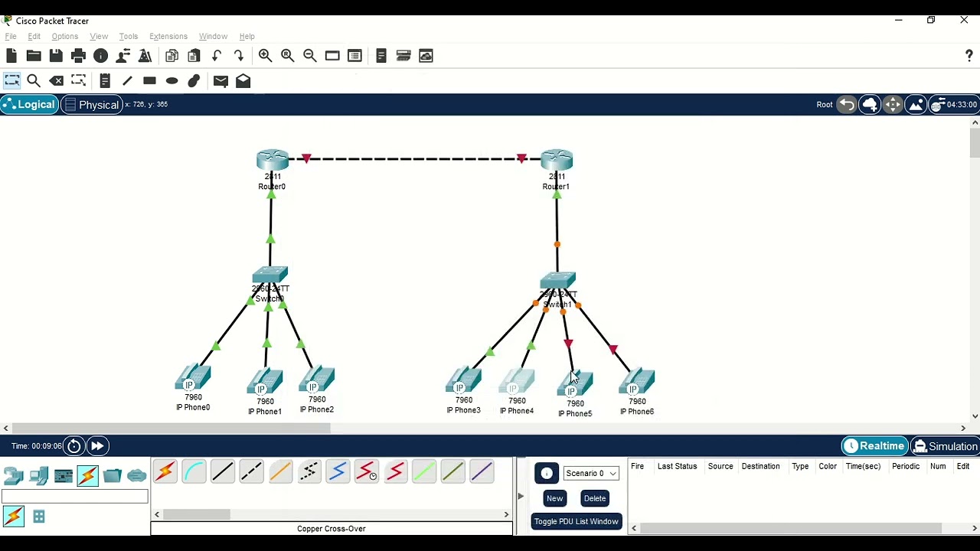The height and width of the screenshot is (551, 980).
Task: Click the Fast Forward Time button
Action: pos(97,446)
